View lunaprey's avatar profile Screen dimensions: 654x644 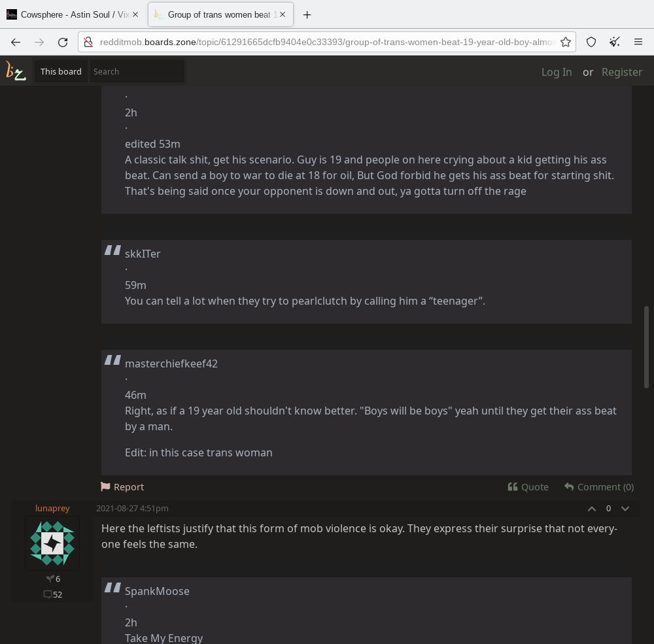(52, 543)
